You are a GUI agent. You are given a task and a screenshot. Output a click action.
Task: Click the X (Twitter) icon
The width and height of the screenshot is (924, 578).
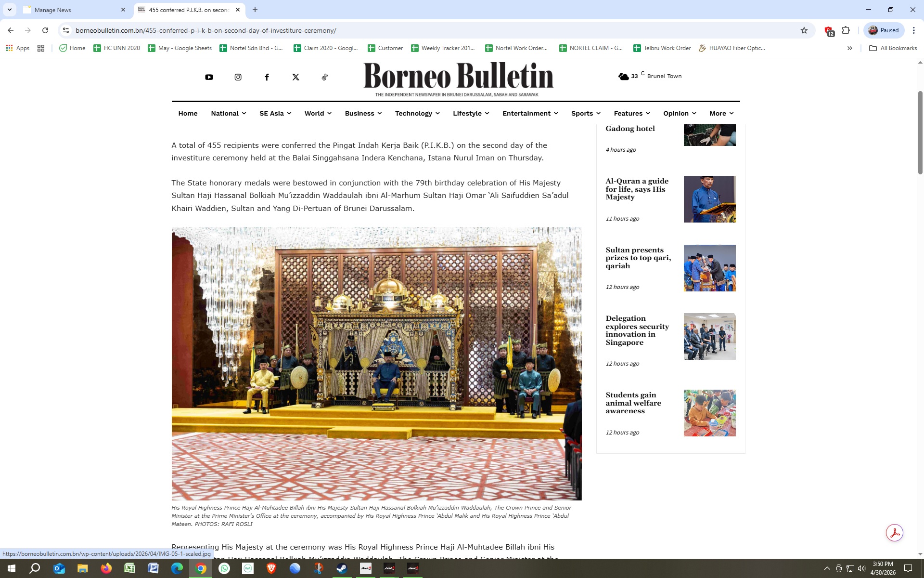click(x=295, y=77)
